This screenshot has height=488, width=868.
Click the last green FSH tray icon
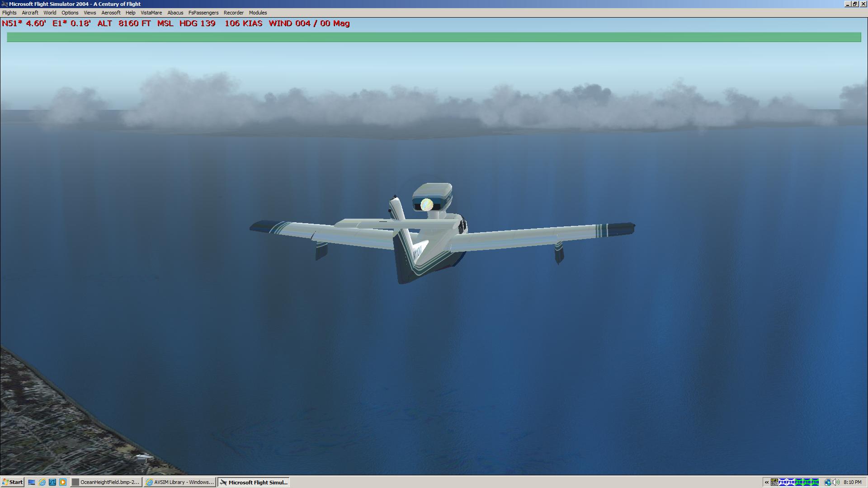pos(815,482)
